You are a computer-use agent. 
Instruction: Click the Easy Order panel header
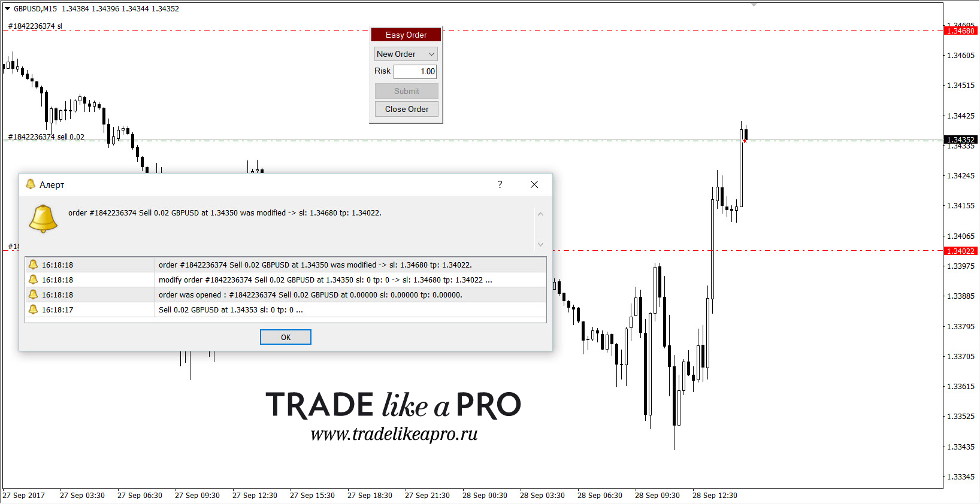tap(406, 35)
